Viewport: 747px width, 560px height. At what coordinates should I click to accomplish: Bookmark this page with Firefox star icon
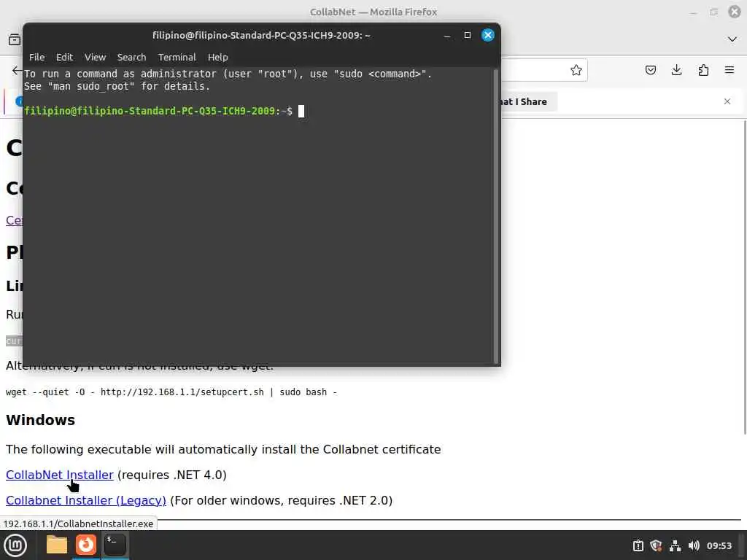coord(576,70)
